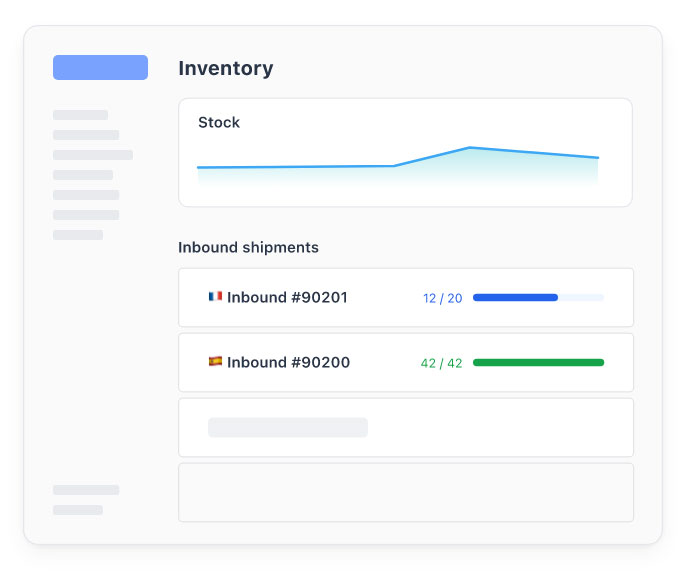Select the 42 / 42 count text

[x=441, y=363]
